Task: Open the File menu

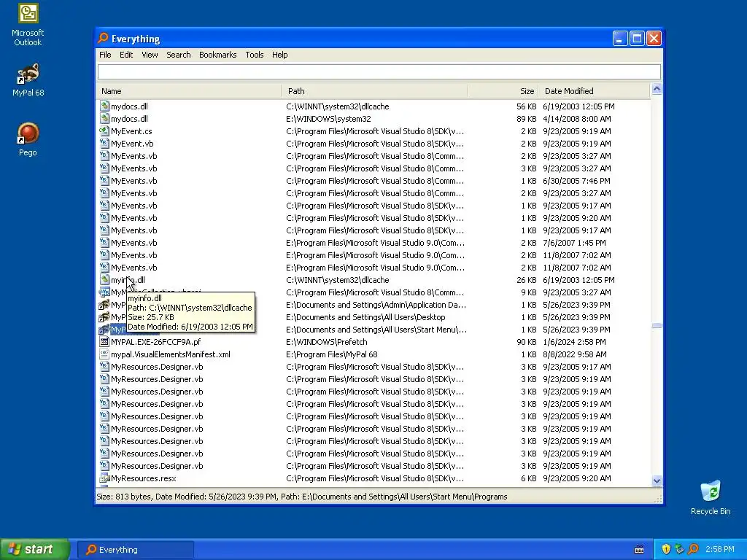Action: point(105,55)
